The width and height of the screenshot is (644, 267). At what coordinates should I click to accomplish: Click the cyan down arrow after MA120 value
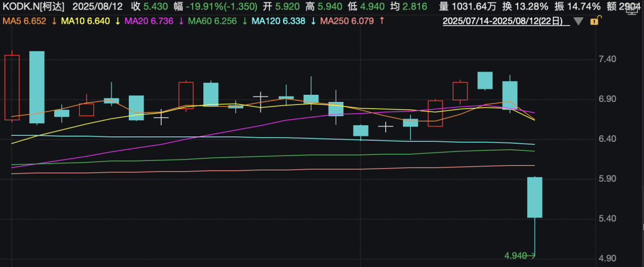(x=314, y=21)
